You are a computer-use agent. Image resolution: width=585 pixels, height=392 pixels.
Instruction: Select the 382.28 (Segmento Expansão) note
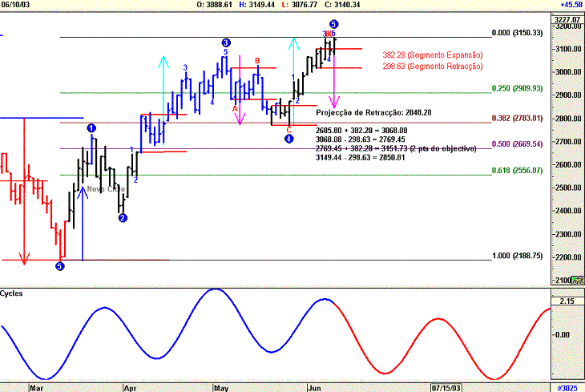[433, 55]
